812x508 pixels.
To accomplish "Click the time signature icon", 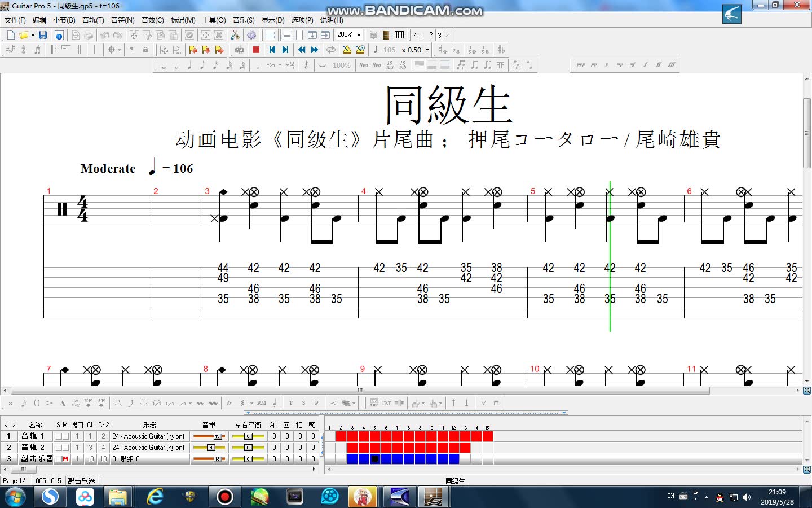I will (23, 50).
